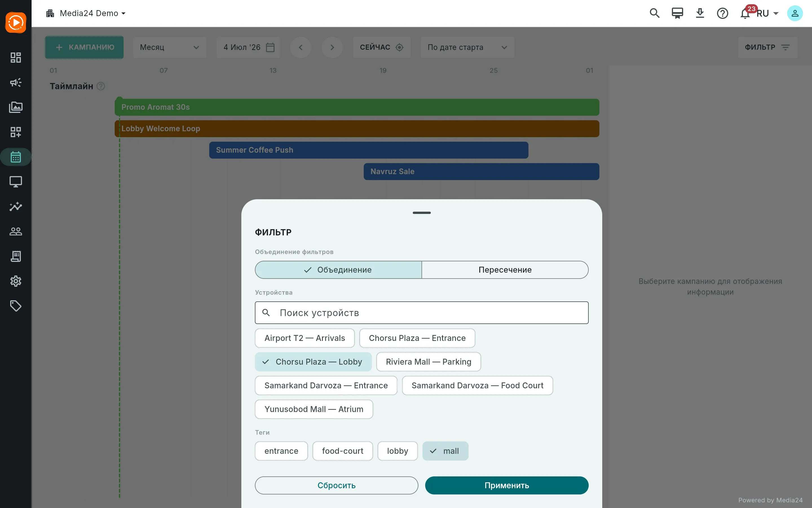Select the Promo Aromat 30s campaign bar
This screenshot has height=508, width=812.
pyautogui.click(x=357, y=107)
